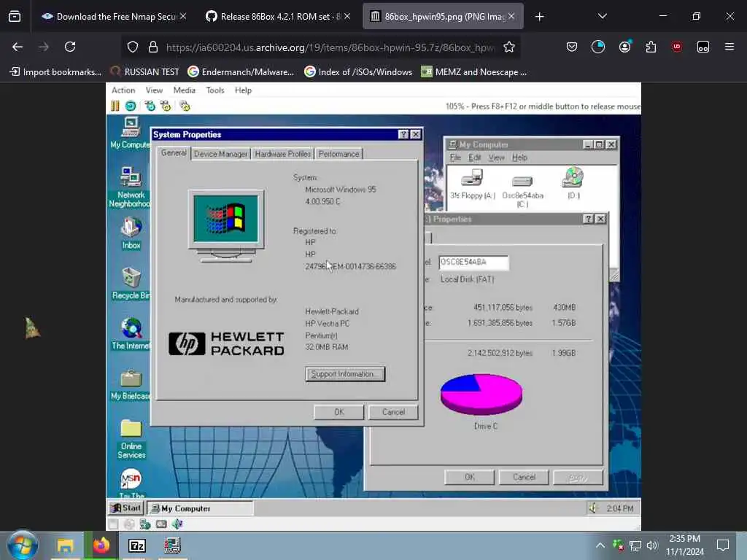Open the 7-Zip taskbar icon
The image size is (747, 560).
point(136,545)
